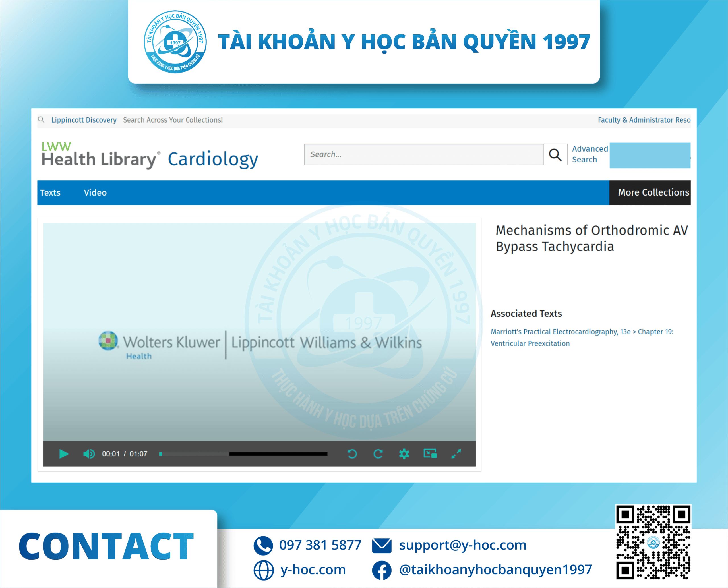Click the small Lippincott Discovery search icon
Viewport: 728px width, 588px height.
[41, 120]
